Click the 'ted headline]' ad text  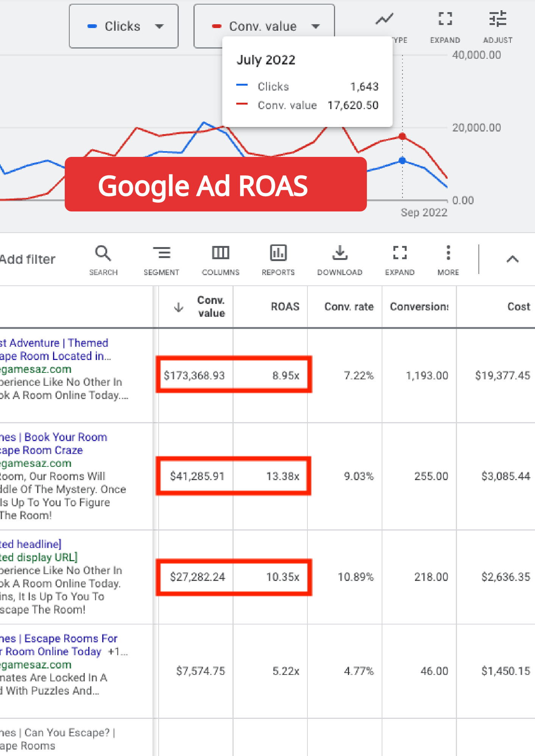point(31,544)
